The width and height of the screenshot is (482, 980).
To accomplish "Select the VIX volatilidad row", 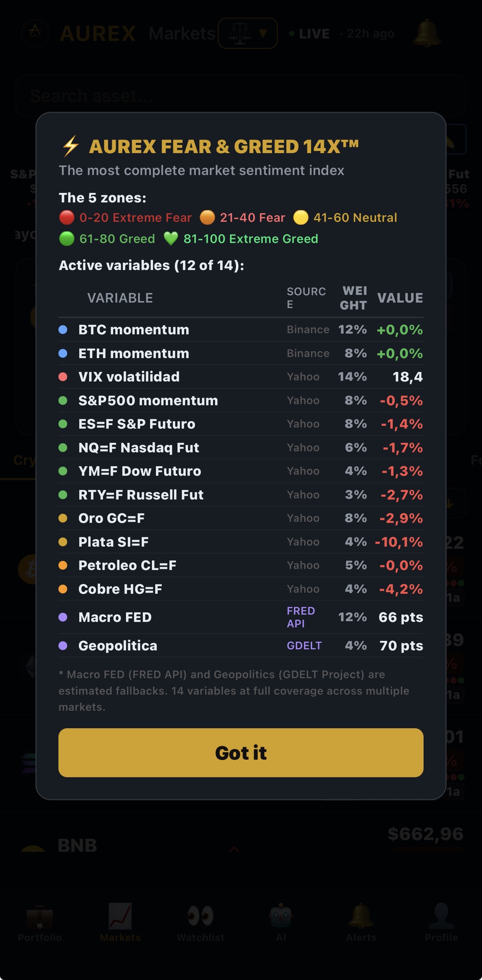I will click(x=241, y=377).
